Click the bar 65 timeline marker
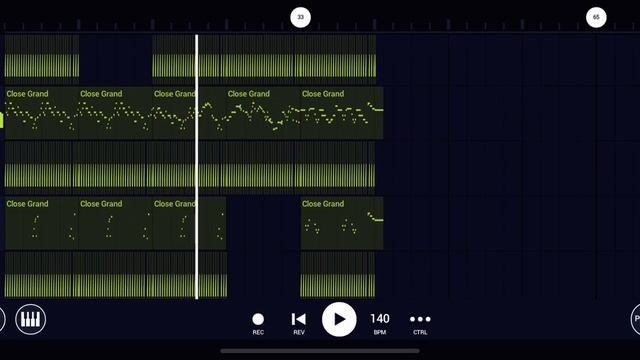Image resolution: width=640 pixels, height=360 pixels. point(596,17)
